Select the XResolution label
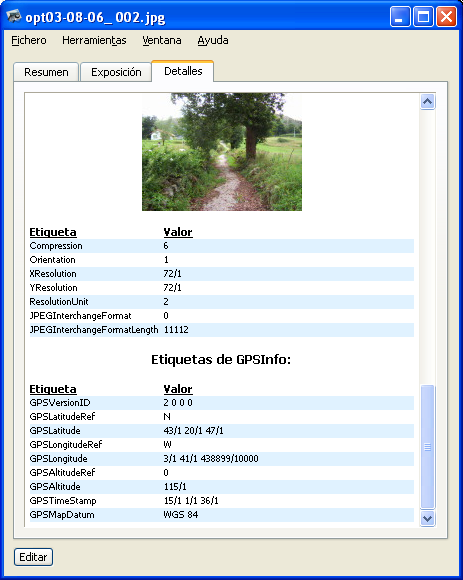 [x=53, y=274]
